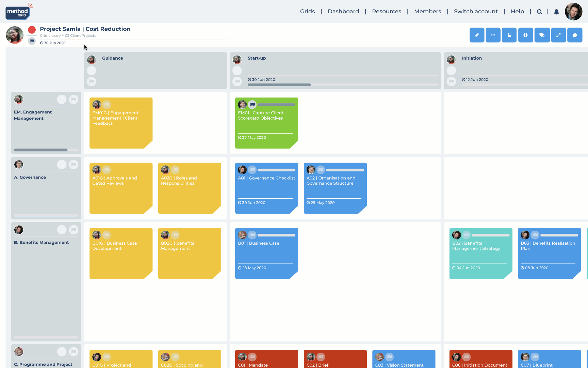Click the flag icon in Guidance column header

tap(92, 81)
